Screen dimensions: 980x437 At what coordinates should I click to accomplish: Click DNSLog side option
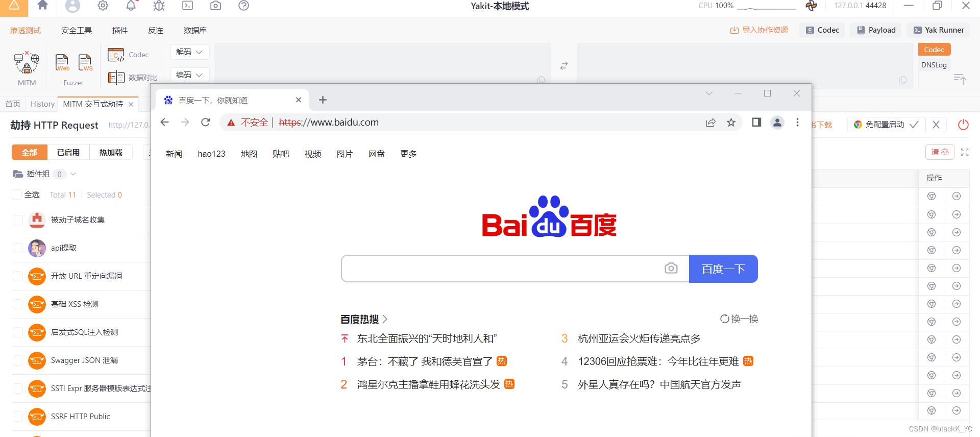coord(934,65)
